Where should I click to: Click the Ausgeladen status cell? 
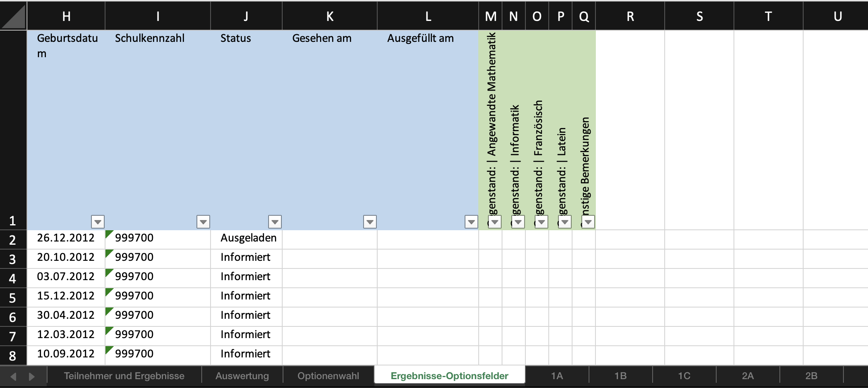point(246,238)
